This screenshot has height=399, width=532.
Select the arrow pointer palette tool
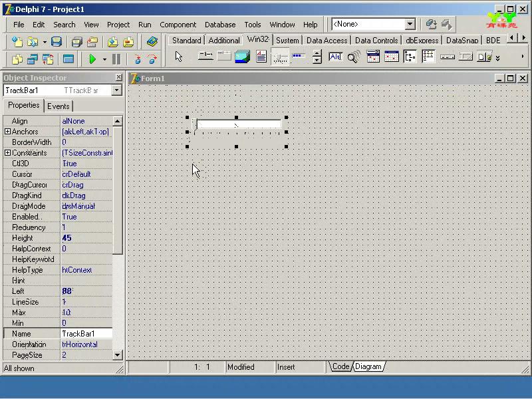pos(179,57)
